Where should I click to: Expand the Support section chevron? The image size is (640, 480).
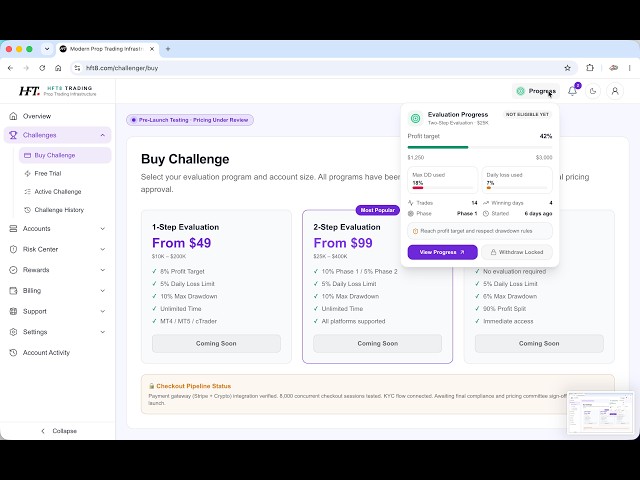[102, 311]
